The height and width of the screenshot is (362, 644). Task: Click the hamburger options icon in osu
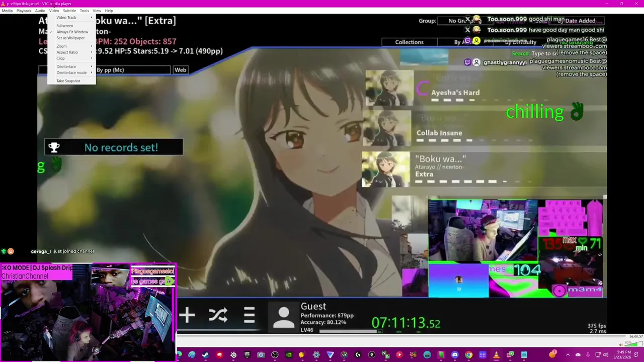pos(249,315)
